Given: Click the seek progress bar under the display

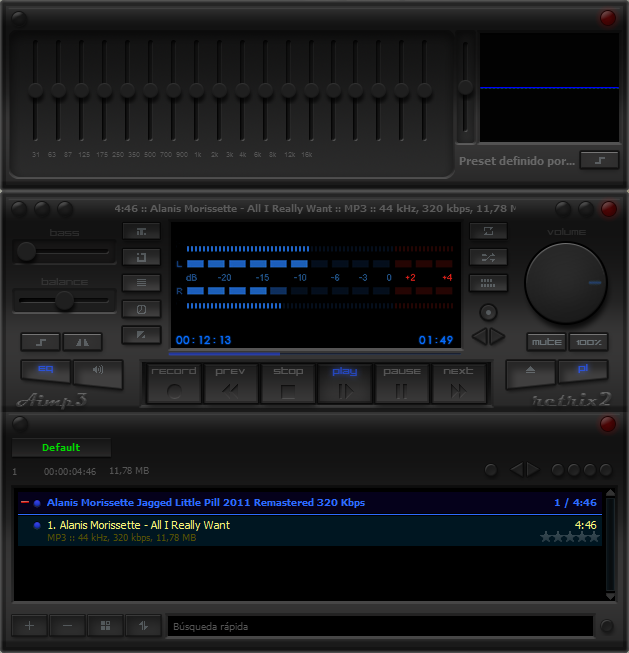Looking at the screenshot, I should (314, 354).
